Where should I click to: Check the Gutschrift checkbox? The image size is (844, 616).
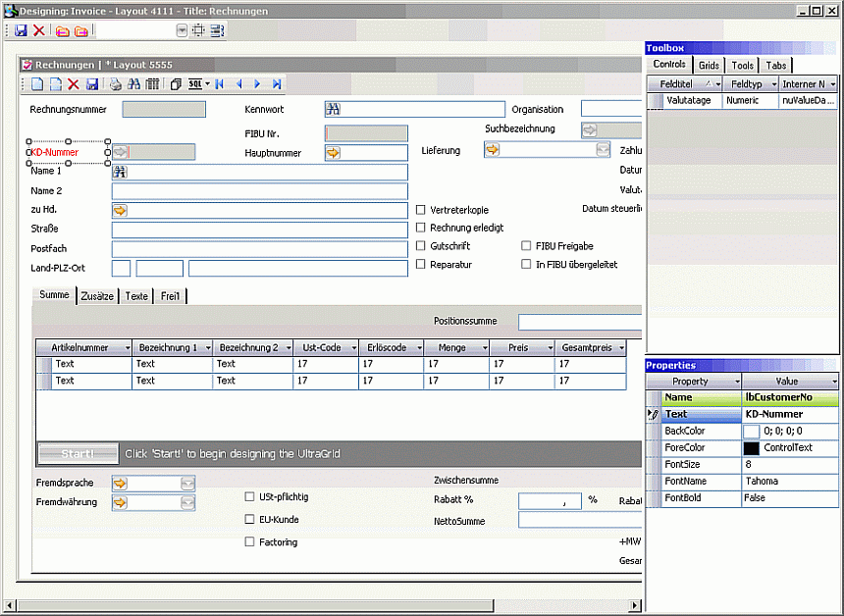click(421, 246)
